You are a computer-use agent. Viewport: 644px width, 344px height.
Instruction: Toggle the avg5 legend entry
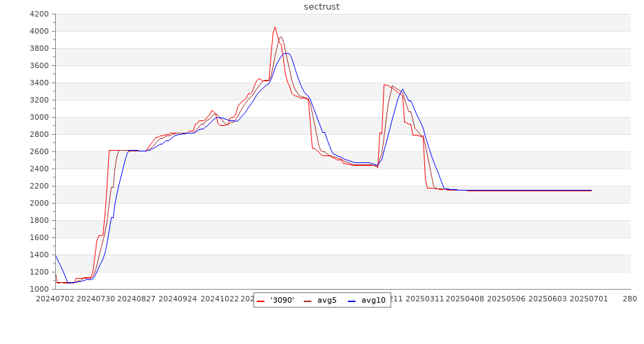(326, 301)
